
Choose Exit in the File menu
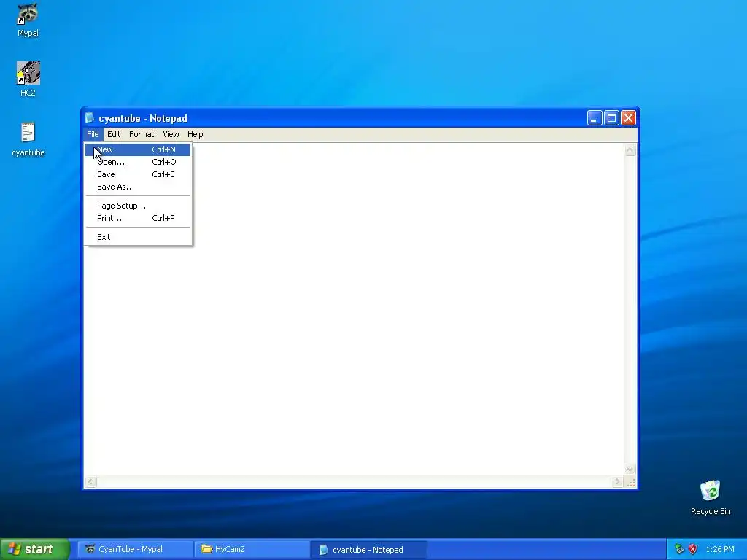tap(138, 237)
